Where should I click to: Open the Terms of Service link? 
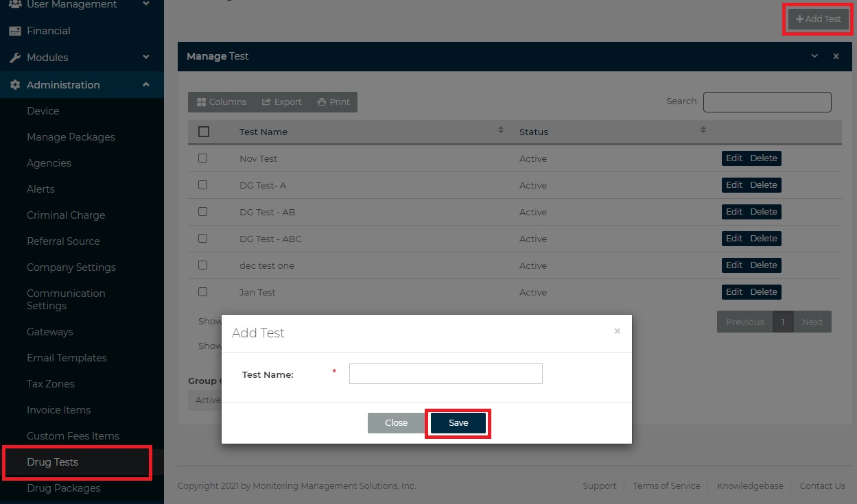(666, 485)
